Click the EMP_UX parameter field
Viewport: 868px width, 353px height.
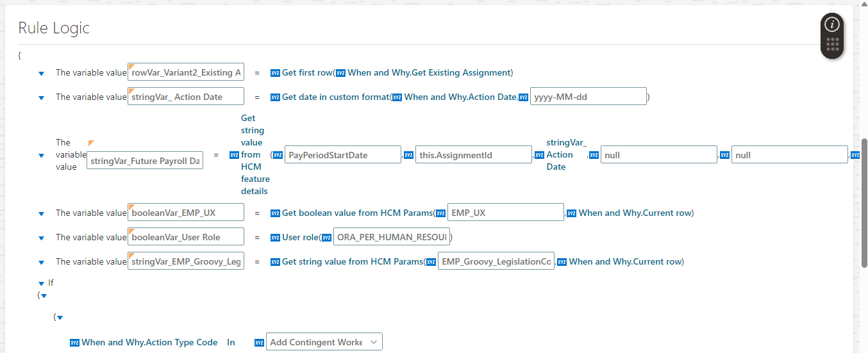pyautogui.click(x=506, y=213)
